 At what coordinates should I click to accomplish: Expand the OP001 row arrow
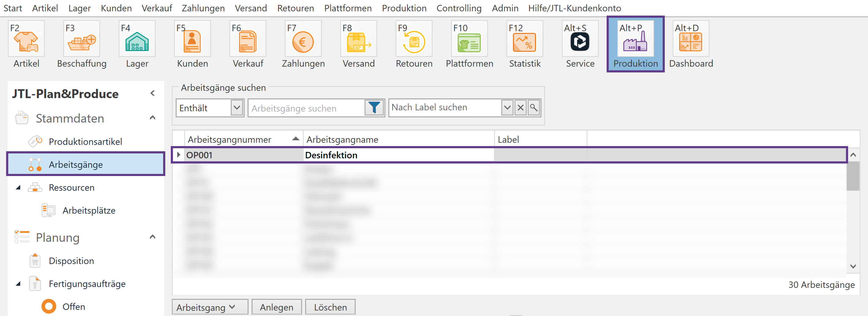point(178,155)
